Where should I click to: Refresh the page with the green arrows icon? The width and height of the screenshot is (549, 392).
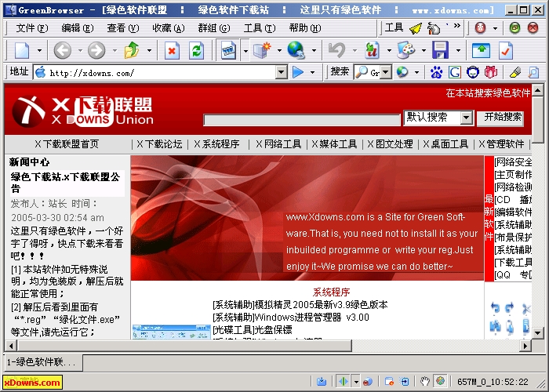coord(196,50)
